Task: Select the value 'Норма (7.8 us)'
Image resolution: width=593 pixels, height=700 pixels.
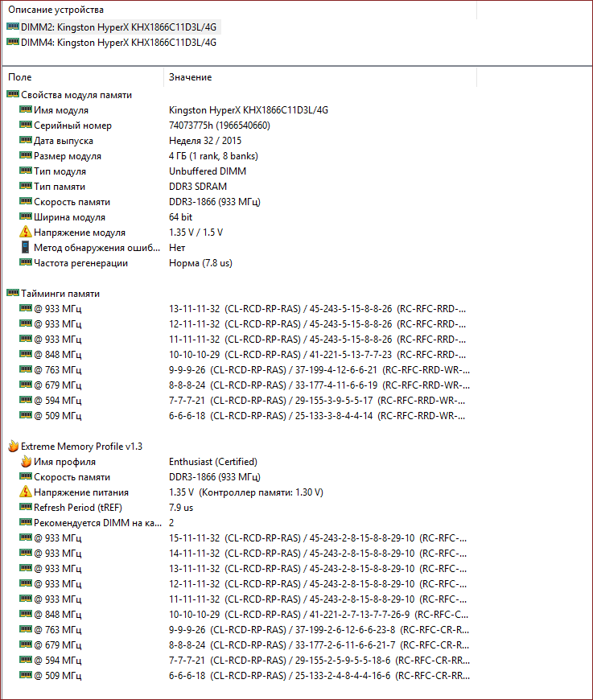Action: tap(200, 263)
